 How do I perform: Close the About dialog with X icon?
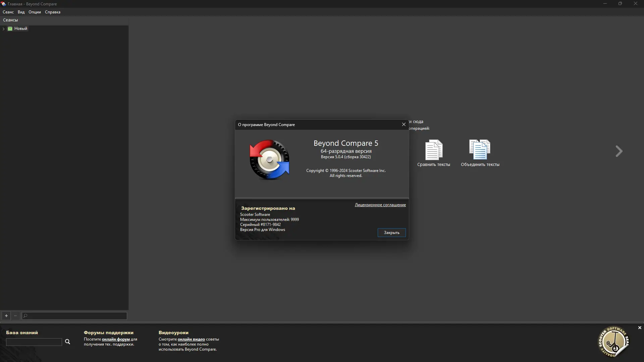point(404,124)
